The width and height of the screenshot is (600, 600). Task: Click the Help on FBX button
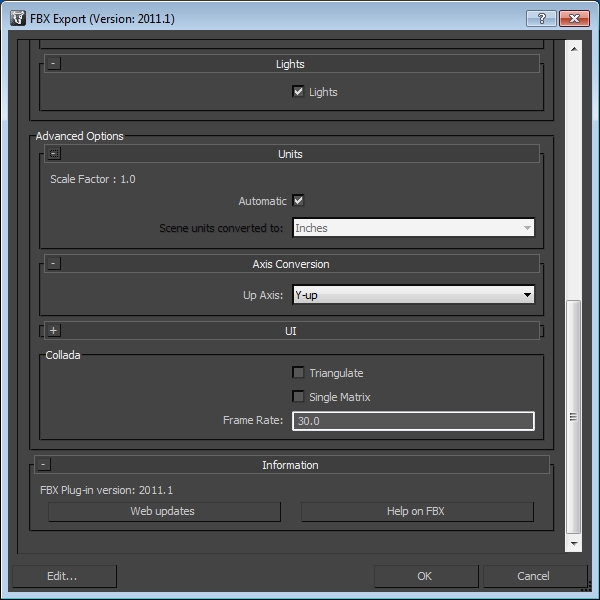[417, 512]
